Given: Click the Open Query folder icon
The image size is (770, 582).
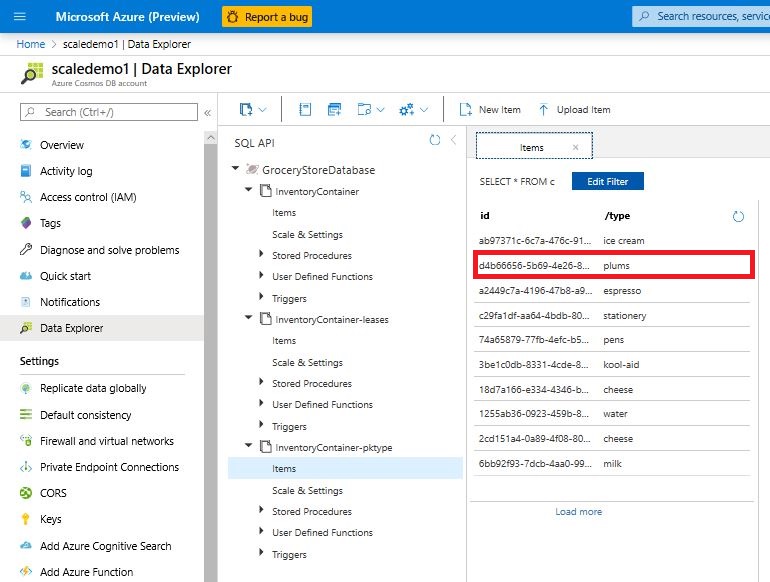Looking at the screenshot, I should click(364, 110).
